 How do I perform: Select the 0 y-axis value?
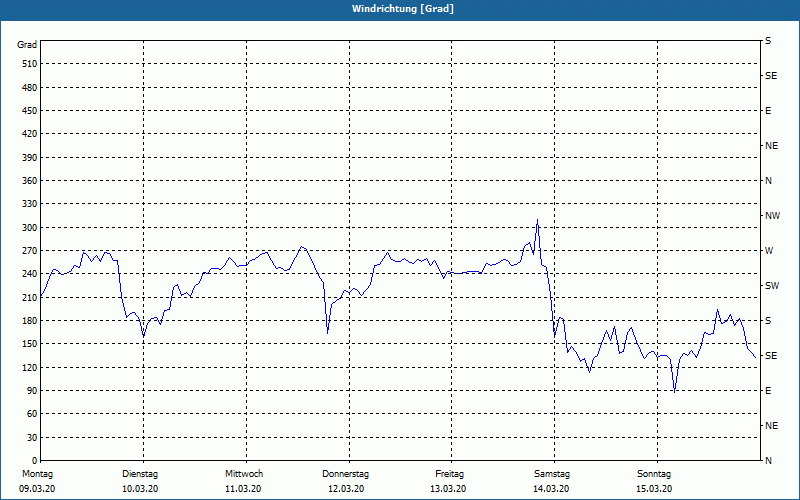35,461
